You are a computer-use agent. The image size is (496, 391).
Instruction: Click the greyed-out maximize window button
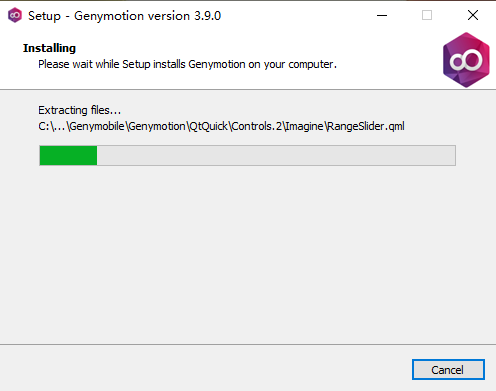pyautogui.click(x=427, y=15)
